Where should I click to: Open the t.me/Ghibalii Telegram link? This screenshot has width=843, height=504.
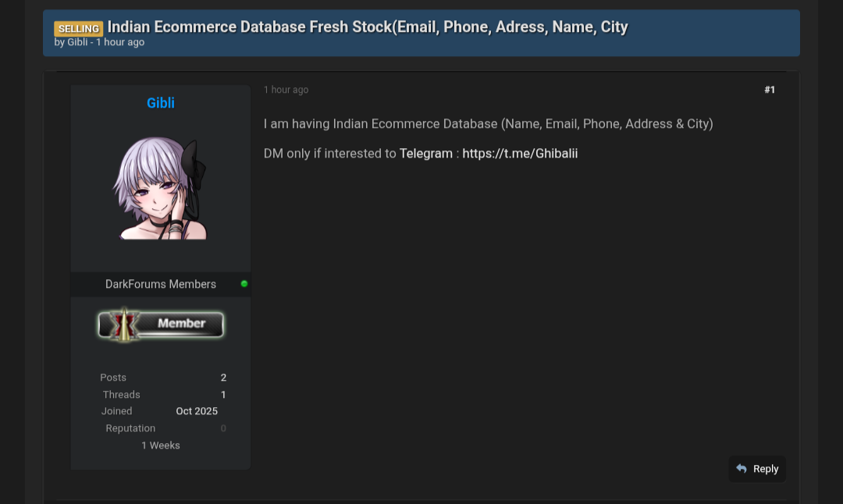[x=520, y=154]
